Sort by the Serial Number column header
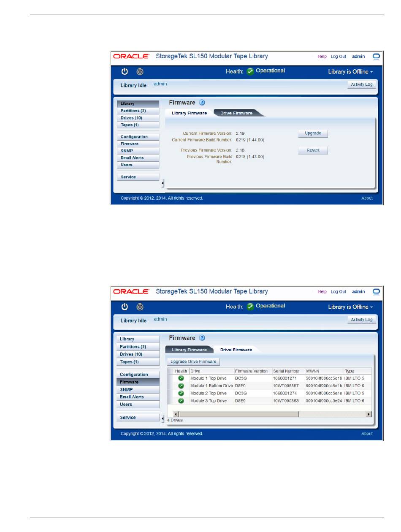The height and width of the screenshot is (532, 401). [x=288, y=371]
